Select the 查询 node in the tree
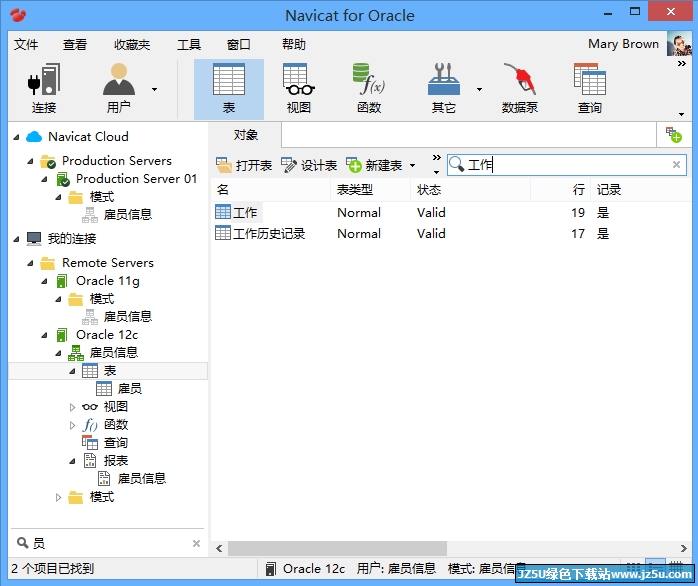Image resolution: width=698 pixels, height=586 pixels. 116,443
